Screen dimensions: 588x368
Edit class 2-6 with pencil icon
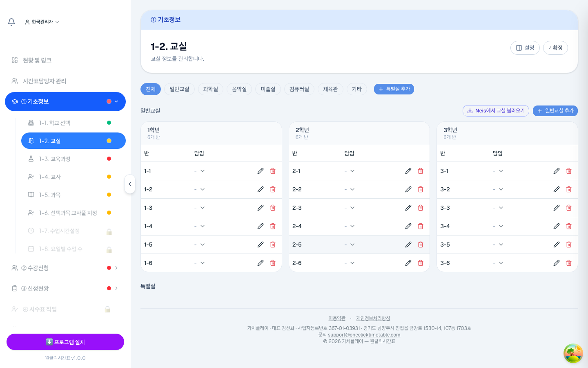tap(408, 263)
